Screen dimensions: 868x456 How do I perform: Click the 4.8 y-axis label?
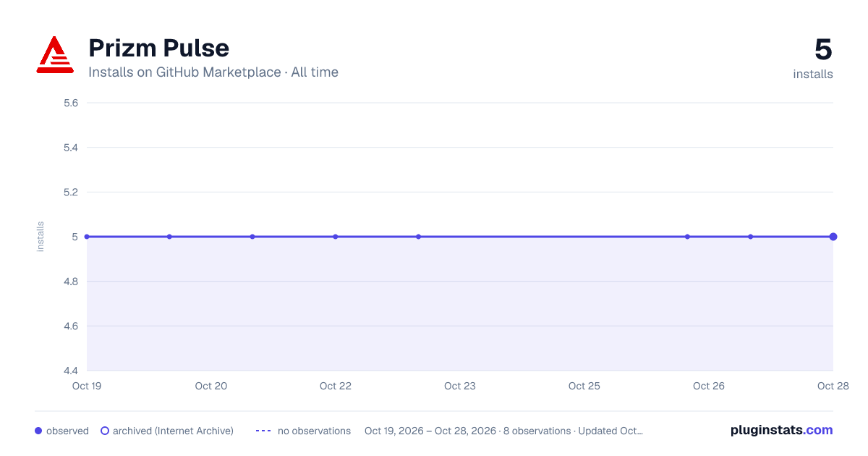click(x=71, y=282)
